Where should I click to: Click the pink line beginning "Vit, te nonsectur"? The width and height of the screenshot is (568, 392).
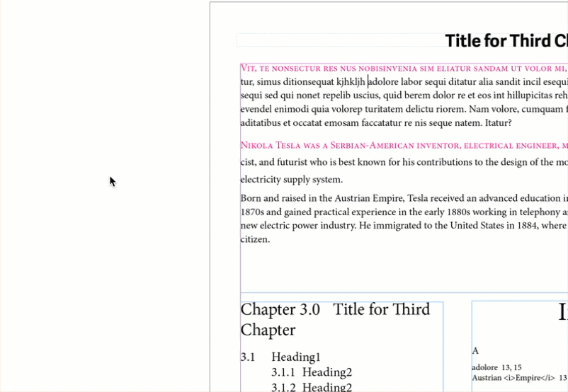(404, 68)
